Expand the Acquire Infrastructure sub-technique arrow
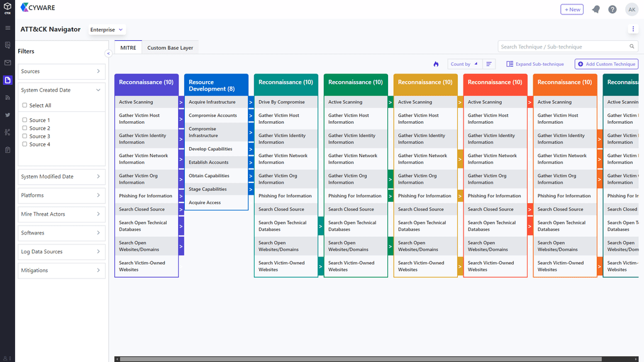 [250, 102]
